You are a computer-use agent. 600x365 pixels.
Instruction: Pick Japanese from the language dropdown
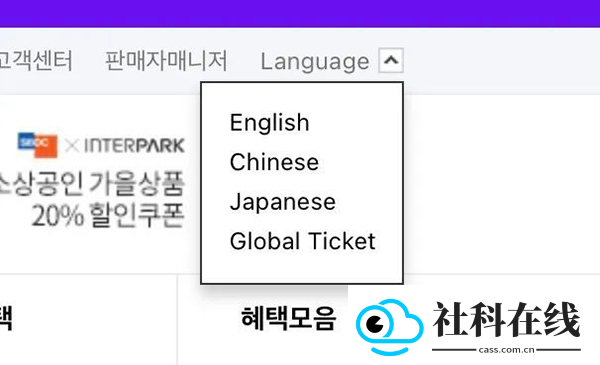[282, 202]
